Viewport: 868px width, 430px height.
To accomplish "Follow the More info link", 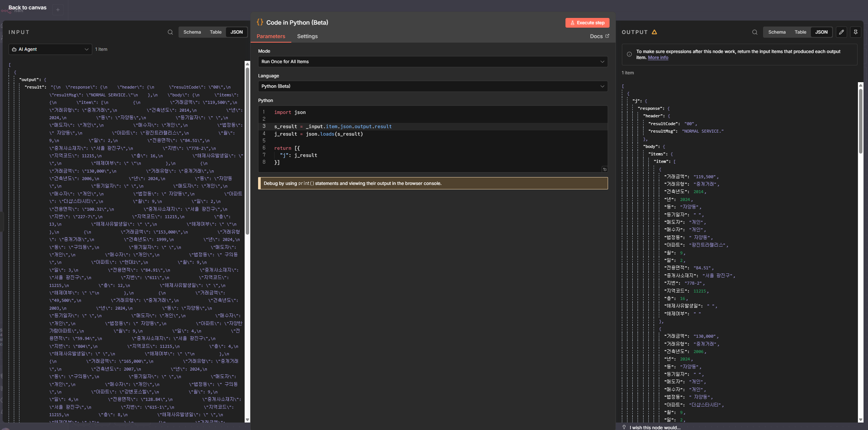I will (x=658, y=58).
